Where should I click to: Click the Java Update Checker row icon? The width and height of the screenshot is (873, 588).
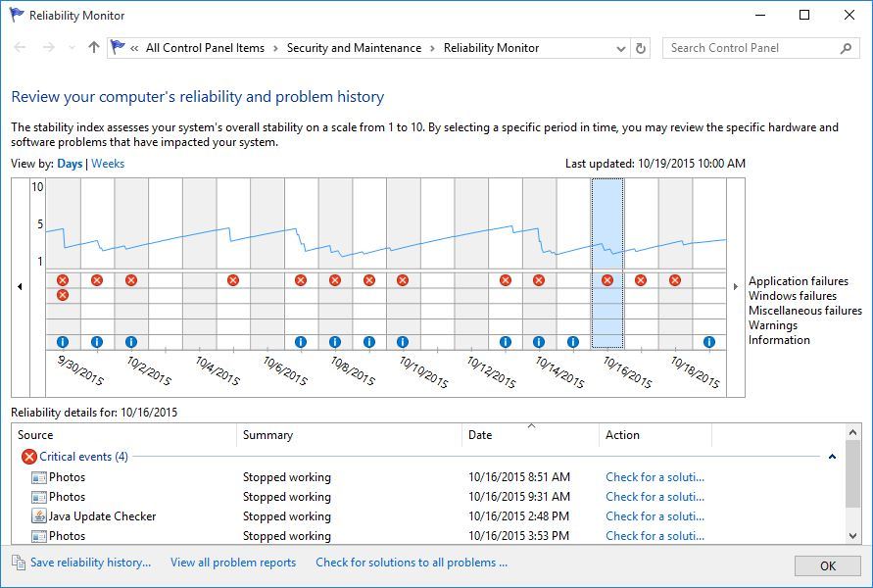click(38, 516)
